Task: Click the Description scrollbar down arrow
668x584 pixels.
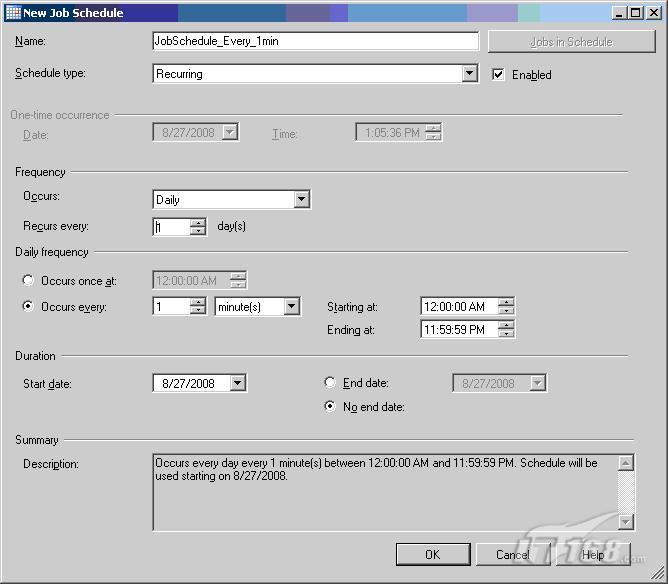Action: click(x=625, y=522)
